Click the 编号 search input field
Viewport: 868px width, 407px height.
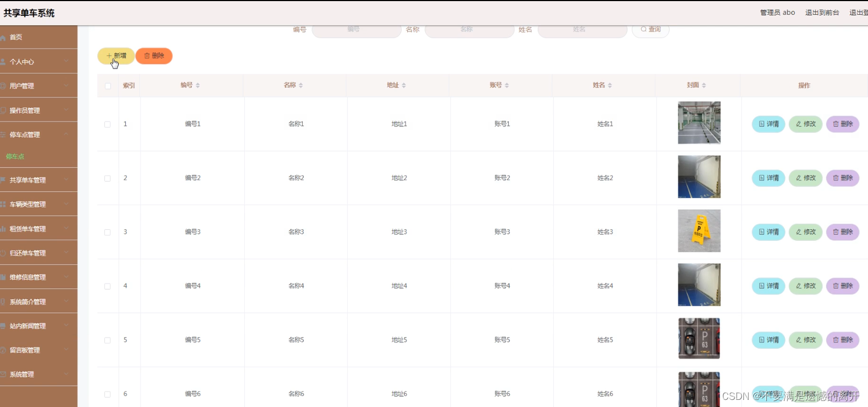356,30
